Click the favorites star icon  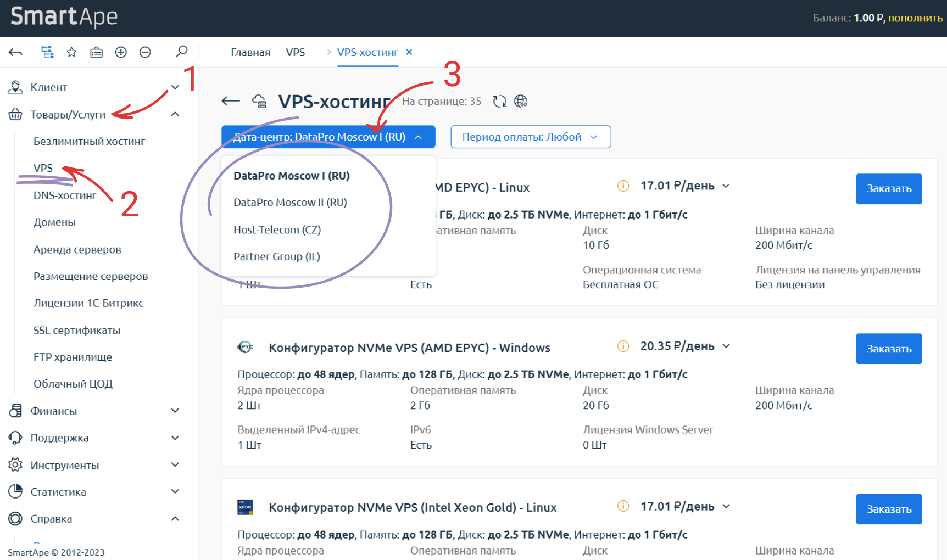71,52
